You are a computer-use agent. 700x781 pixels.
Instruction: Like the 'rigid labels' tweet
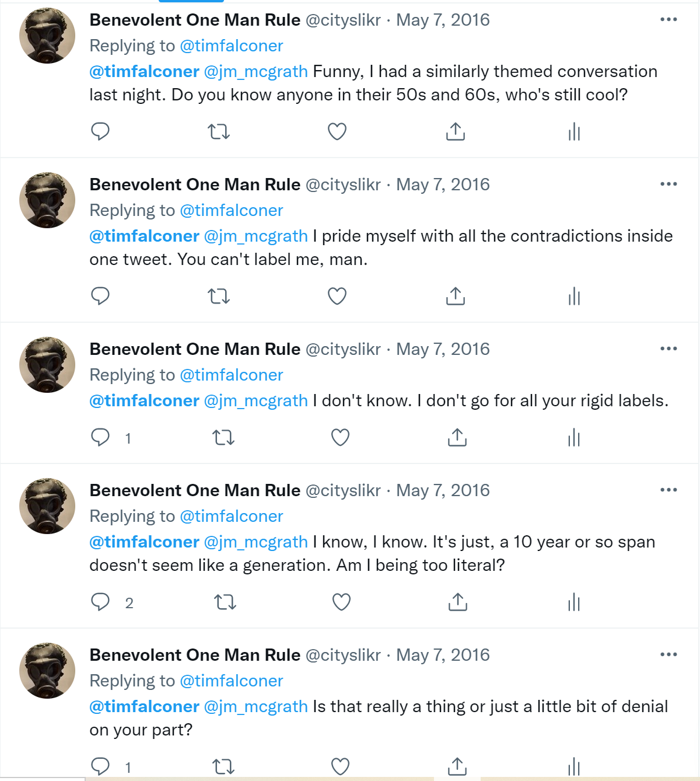(340, 437)
